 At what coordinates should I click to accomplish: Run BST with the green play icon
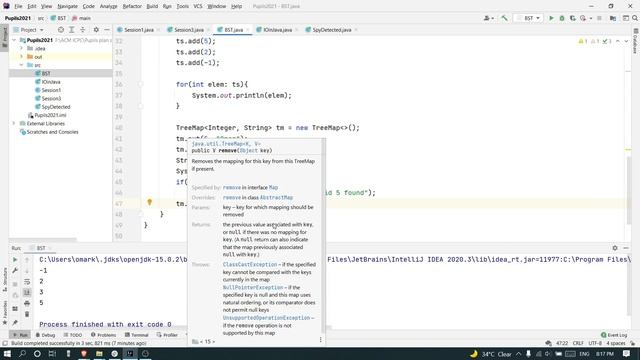551,18
